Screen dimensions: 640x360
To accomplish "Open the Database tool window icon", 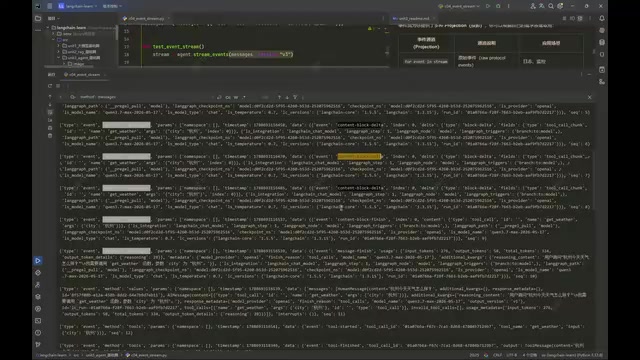I will pyautogui.click(x=602, y=42).
